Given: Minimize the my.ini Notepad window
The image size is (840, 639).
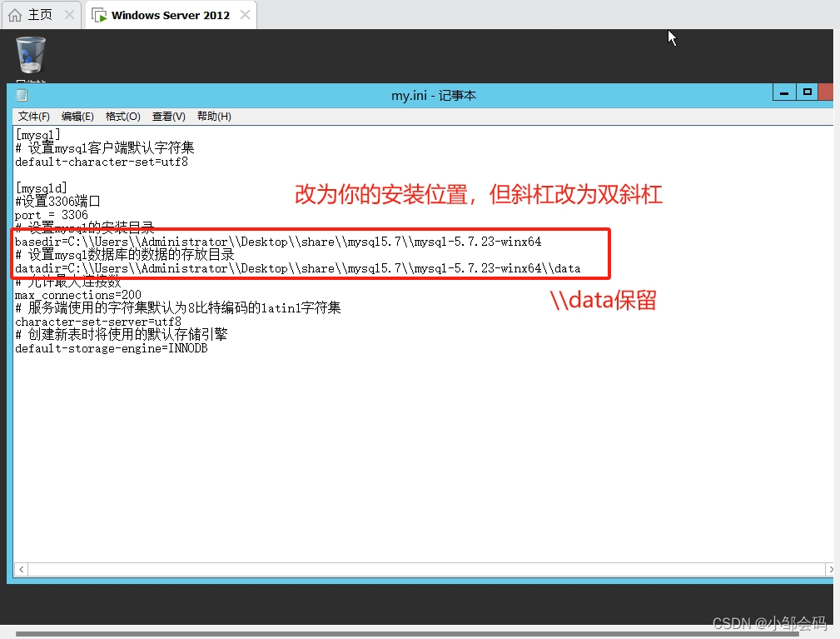Looking at the screenshot, I should (784, 92).
